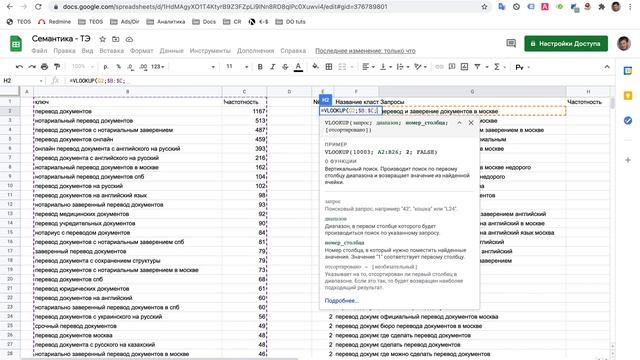Open the fill color picker
Screen dimensions: 640x360
[316, 67]
